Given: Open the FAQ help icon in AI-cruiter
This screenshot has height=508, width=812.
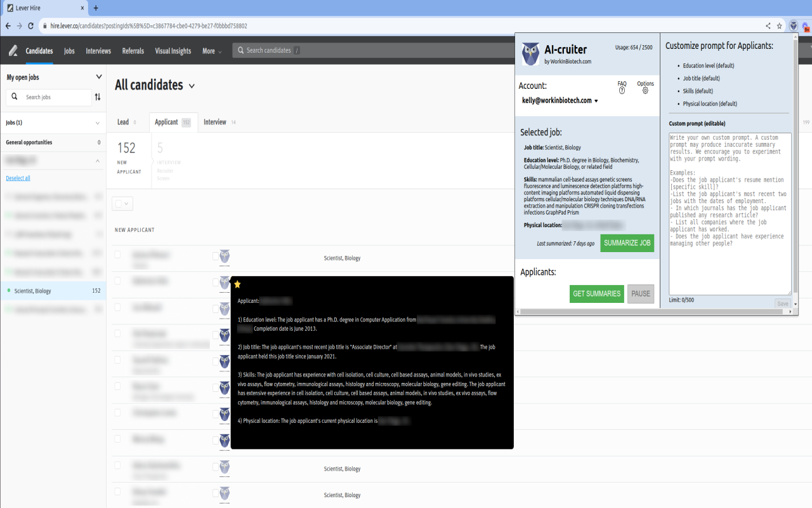Looking at the screenshot, I should coord(622,91).
